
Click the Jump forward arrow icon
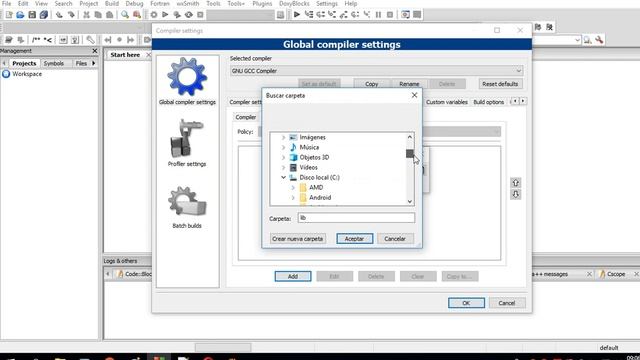131,40
